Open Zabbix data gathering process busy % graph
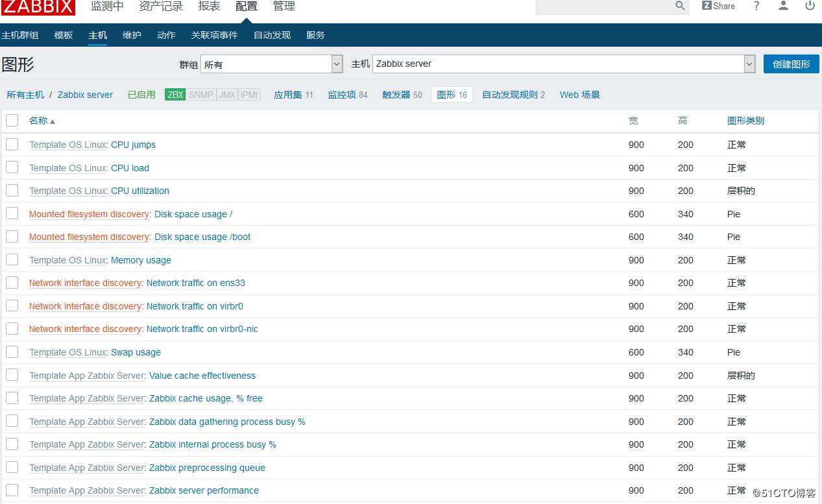 [227, 422]
